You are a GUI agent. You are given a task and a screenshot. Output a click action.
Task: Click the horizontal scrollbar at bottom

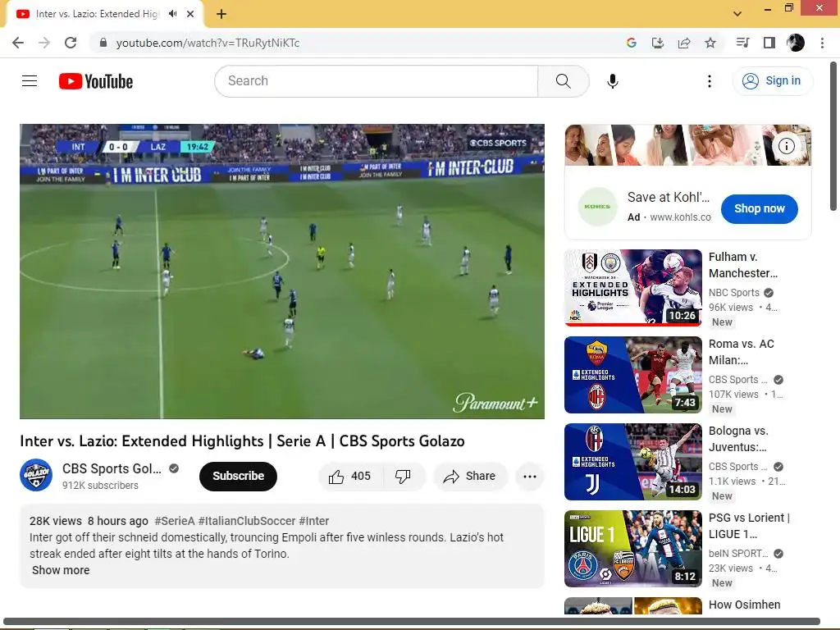412,622
